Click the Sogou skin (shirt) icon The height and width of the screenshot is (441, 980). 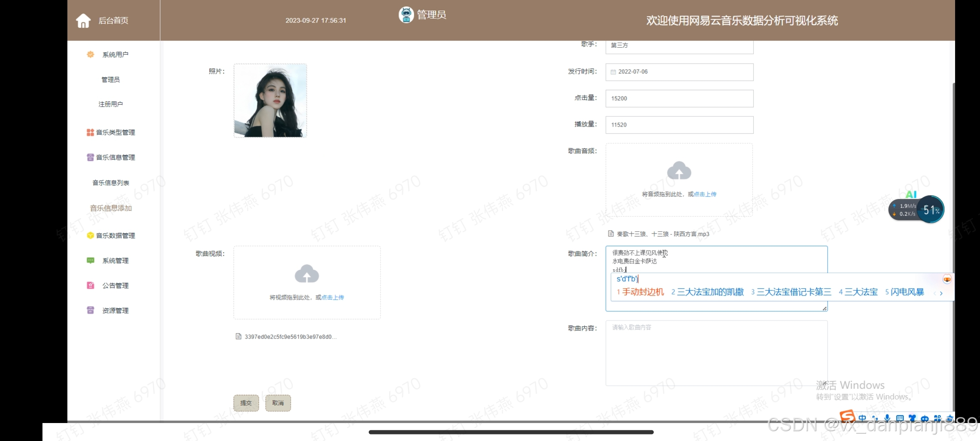pos(912,418)
